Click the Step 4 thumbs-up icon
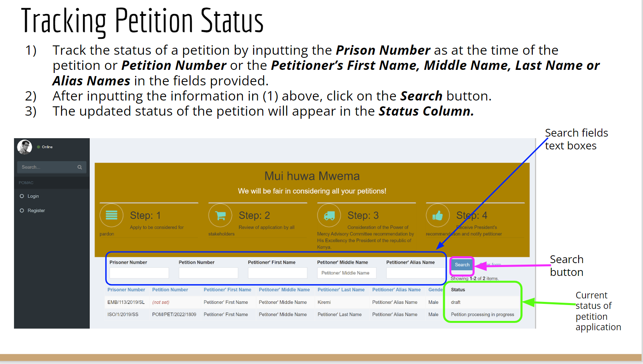 pos(438,215)
